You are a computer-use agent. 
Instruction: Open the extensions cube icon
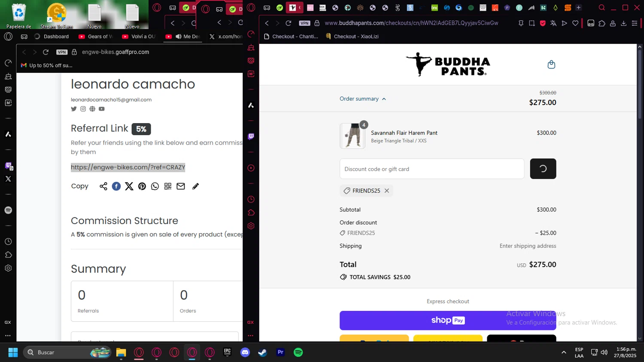602,23
